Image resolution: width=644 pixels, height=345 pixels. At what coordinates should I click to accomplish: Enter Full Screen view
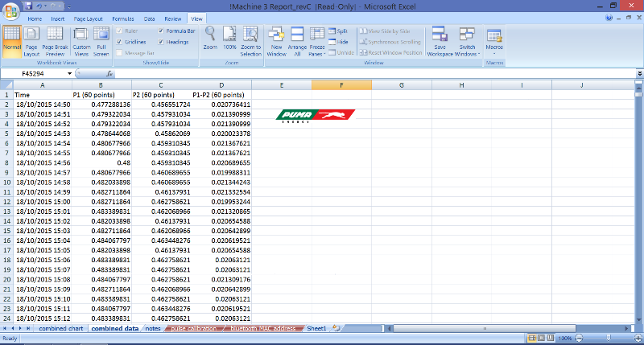101,42
